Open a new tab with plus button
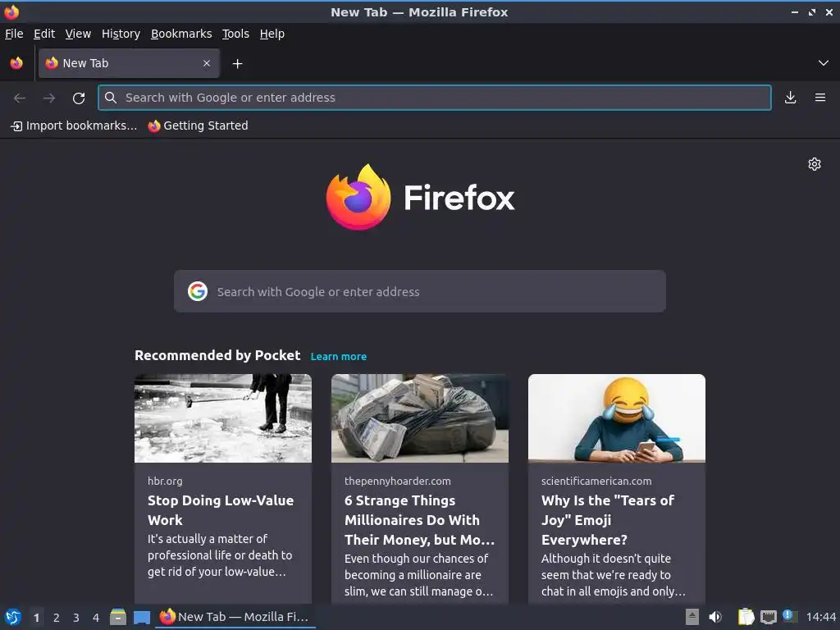 tap(237, 64)
